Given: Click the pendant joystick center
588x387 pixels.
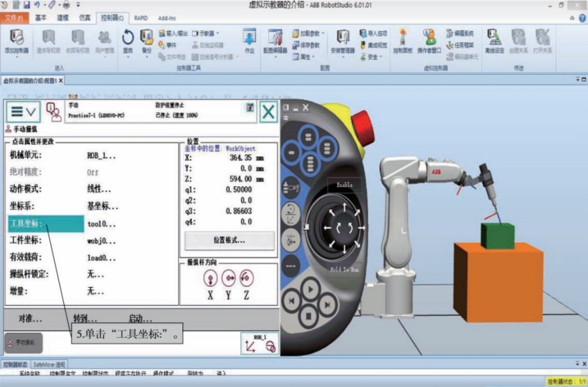Looking at the screenshot, I should tap(344, 228).
